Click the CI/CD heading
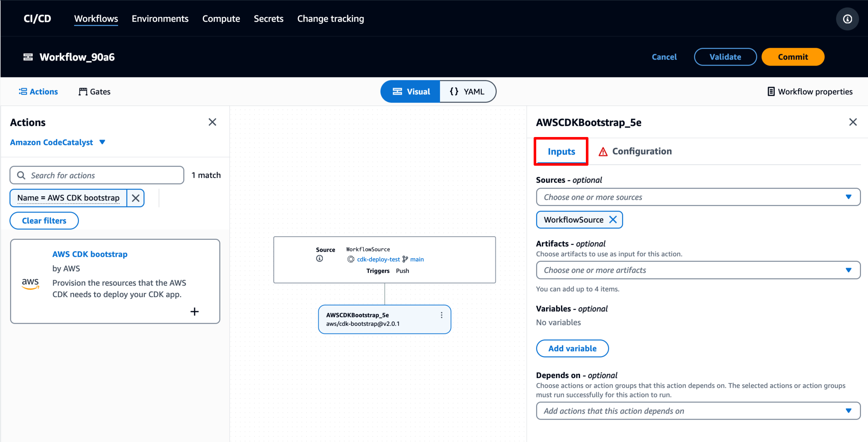The image size is (868, 442). [x=37, y=19]
